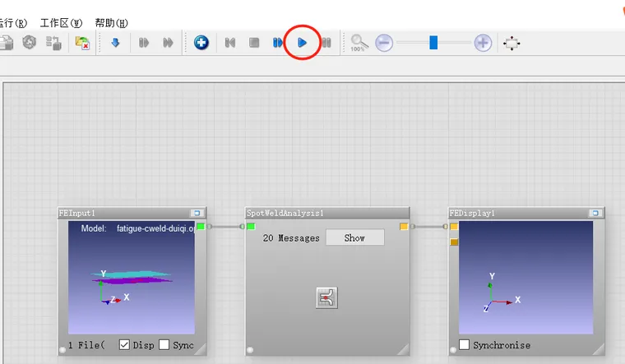This screenshot has width=625, height=364.
Task: Click the FEDisplay1 maximize glyph icon
Action: 595,213
